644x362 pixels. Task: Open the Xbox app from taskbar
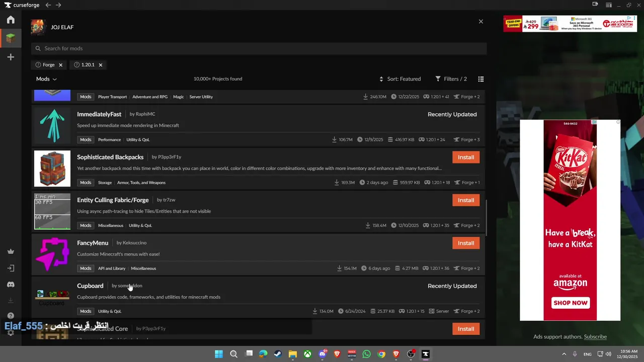tap(307, 354)
